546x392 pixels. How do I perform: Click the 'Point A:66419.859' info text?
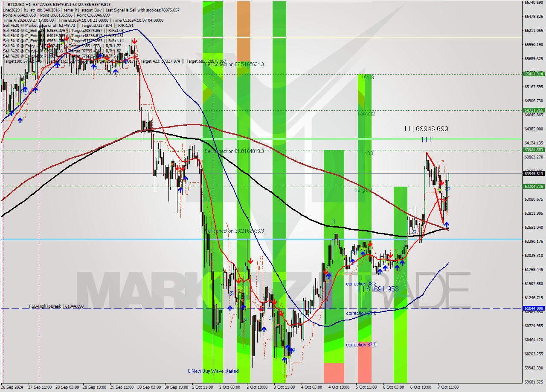click(x=19, y=15)
